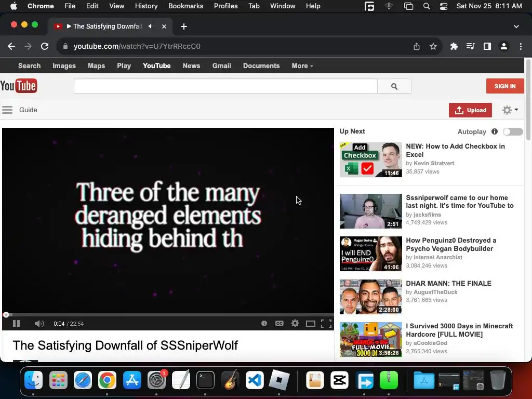Click Search in the Google bar
The image size is (532, 399).
pyautogui.click(x=29, y=66)
